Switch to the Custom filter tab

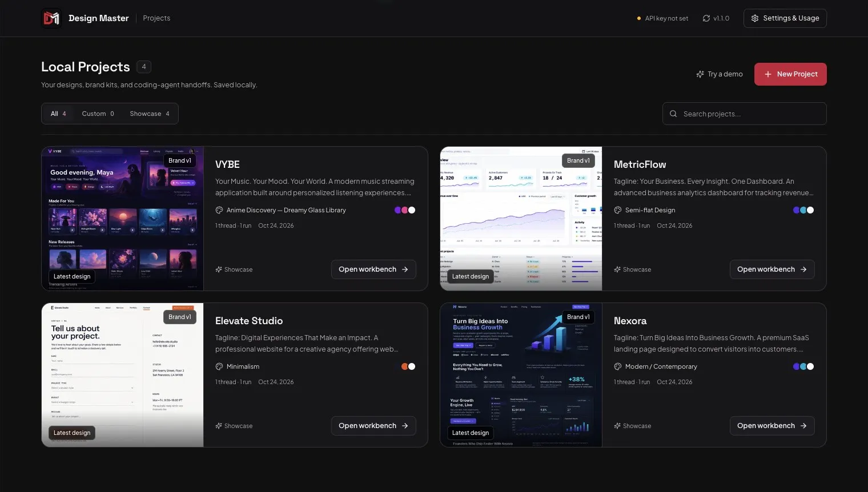[x=98, y=114]
